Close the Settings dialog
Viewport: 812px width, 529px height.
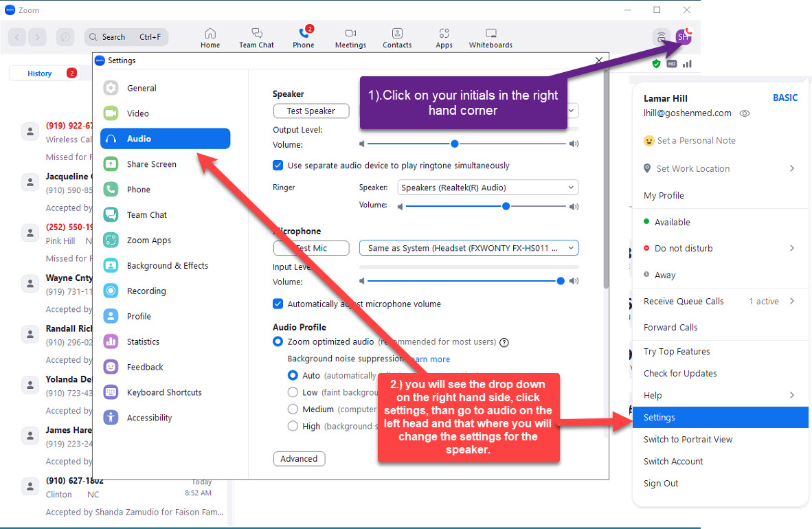598,60
